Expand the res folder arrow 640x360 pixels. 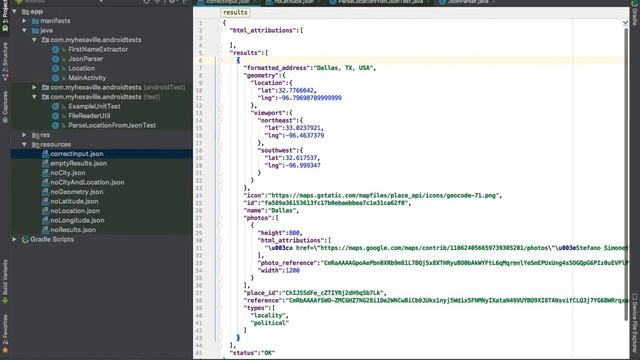(x=24, y=135)
